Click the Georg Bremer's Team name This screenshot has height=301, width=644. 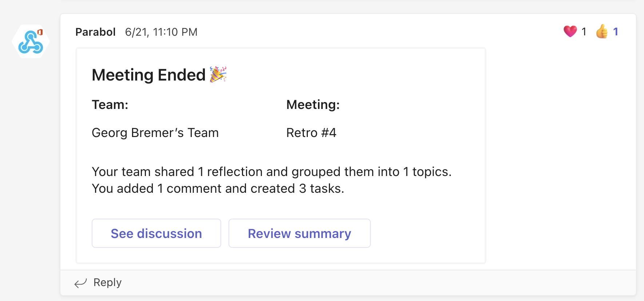[155, 133]
